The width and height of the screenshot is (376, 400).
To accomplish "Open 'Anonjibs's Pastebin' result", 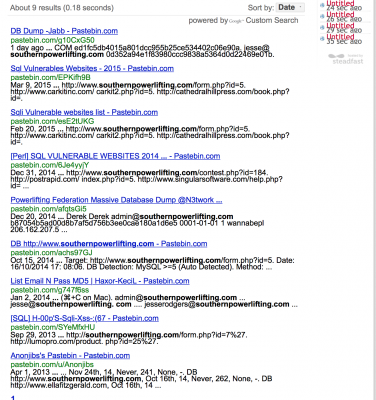I will point(70,356).
